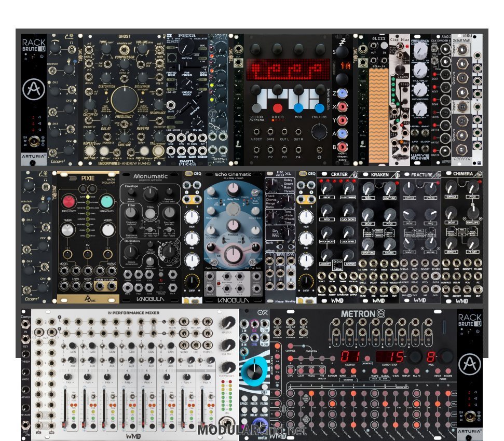Click the DELAY knob on Ghost
The height and width of the screenshot is (441, 504).
tap(105, 120)
